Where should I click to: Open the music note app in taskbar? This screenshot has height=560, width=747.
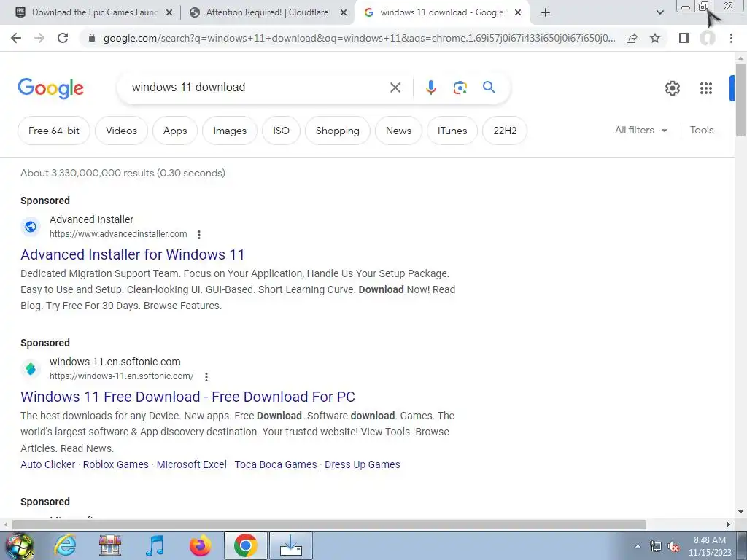[155, 545]
